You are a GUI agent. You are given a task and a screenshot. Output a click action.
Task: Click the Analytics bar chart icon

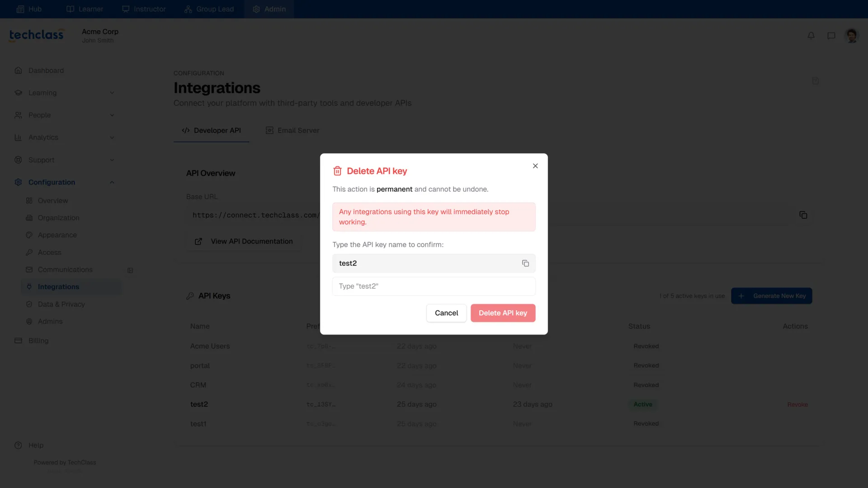coord(18,138)
